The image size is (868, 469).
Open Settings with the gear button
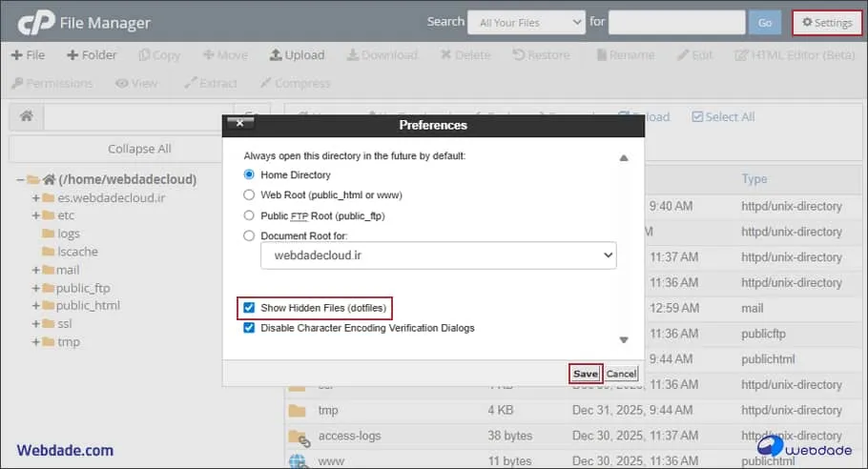pos(827,23)
